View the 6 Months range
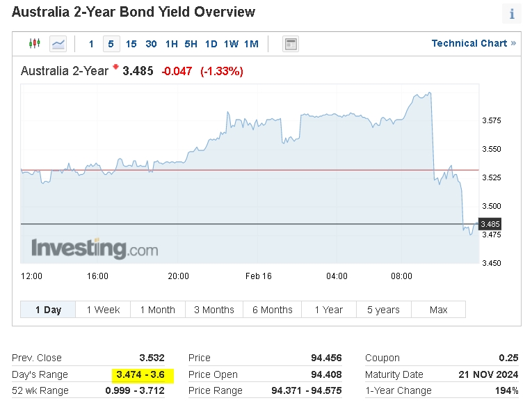The height and width of the screenshot is (412, 532). click(x=273, y=310)
